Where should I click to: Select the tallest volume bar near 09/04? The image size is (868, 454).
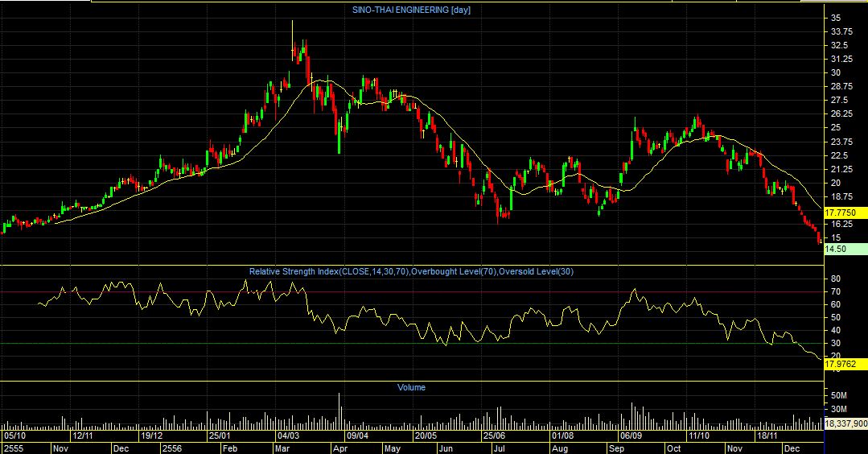[339, 411]
